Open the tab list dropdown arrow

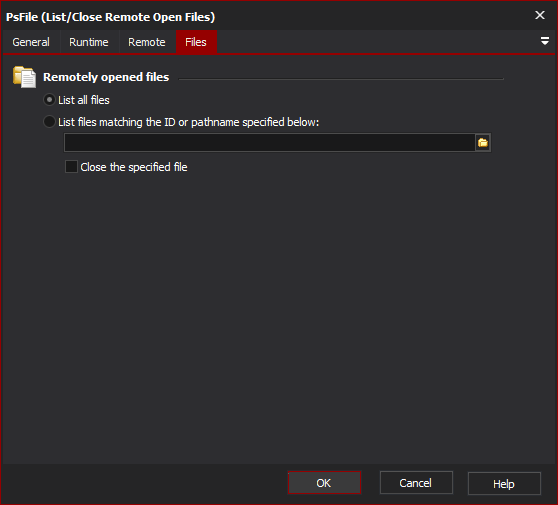coord(544,41)
